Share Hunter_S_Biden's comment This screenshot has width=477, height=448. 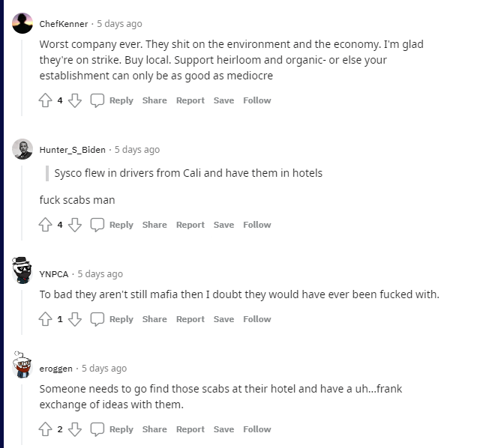(154, 225)
